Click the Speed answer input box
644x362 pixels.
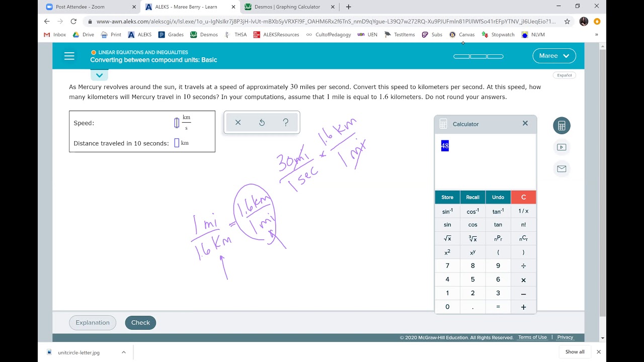pyautogui.click(x=177, y=123)
